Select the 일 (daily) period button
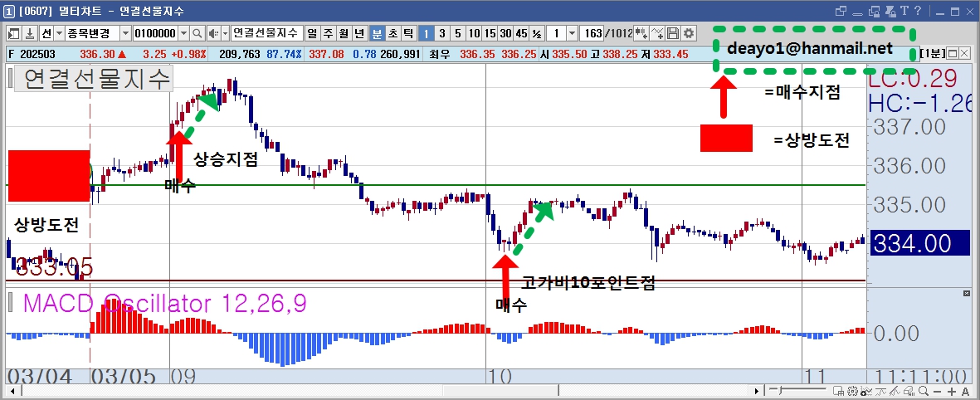The height and width of the screenshot is (400, 980). [x=311, y=33]
